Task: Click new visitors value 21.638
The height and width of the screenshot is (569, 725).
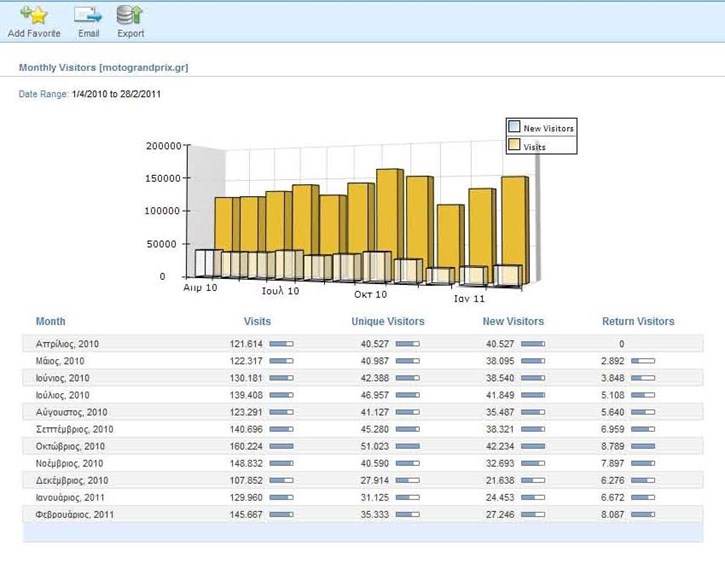Action: [x=500, y=481]
